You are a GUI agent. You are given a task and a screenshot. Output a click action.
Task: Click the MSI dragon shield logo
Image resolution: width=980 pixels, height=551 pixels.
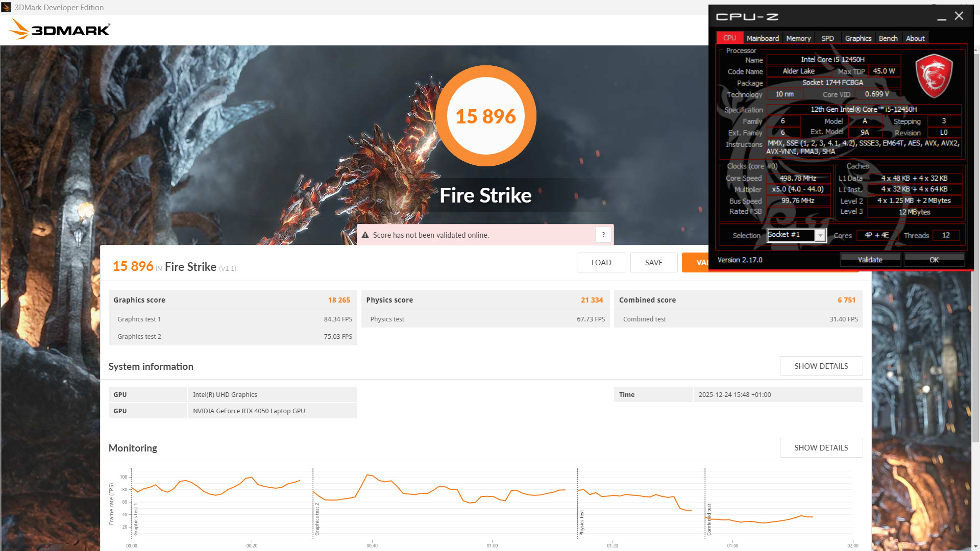point(934,77)
